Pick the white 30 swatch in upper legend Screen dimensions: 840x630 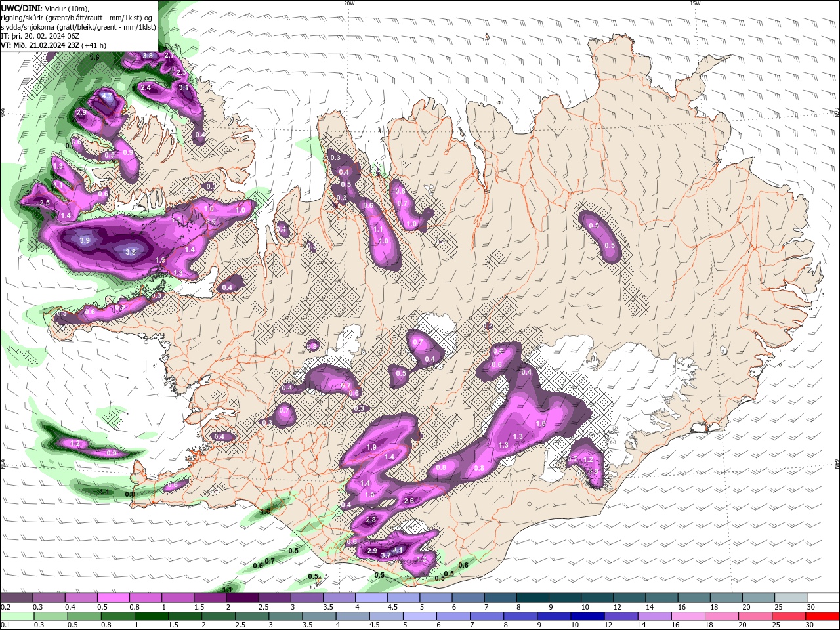coord(823,598)
